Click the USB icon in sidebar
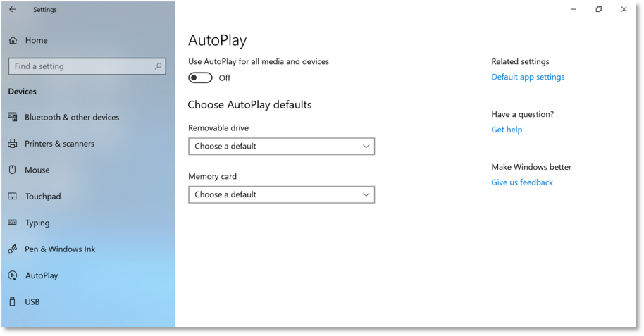644x336 pixels. tap(13, 301)
